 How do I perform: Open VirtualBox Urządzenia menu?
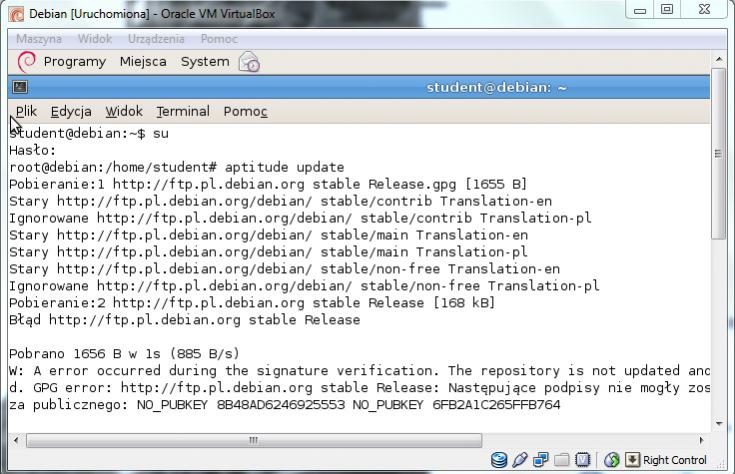pos(156,39)
